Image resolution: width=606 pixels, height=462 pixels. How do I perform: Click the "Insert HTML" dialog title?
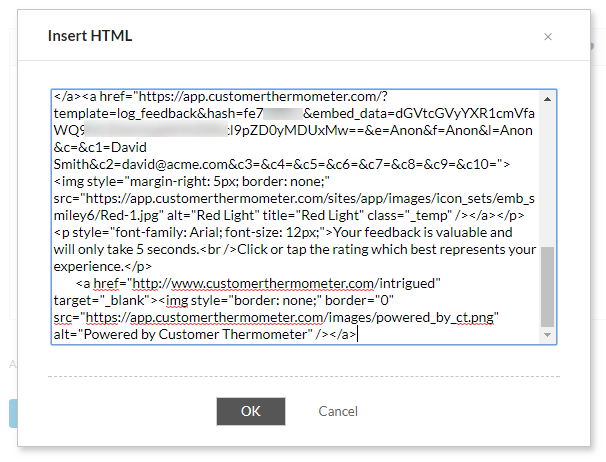(90, 36)
